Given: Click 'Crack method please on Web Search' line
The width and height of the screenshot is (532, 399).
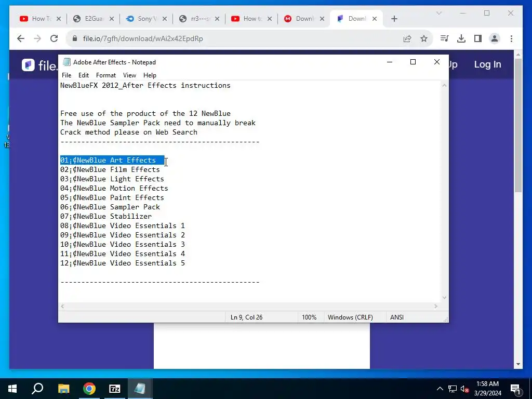Looking at the screenshot, I should click(129, 132).
